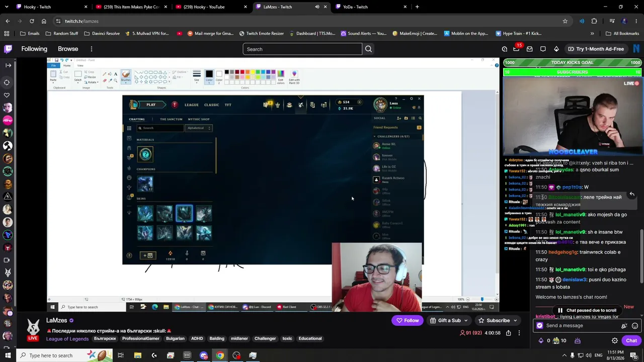The height and width of the screenshot is (362, 644).
Task: Open the Bits balance icon in chat
Action: (541, 341)
